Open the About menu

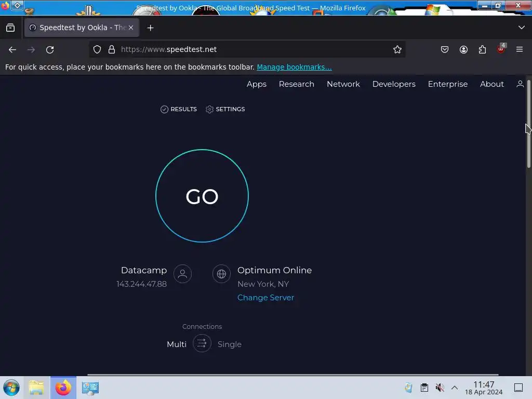tap(492, 84)
